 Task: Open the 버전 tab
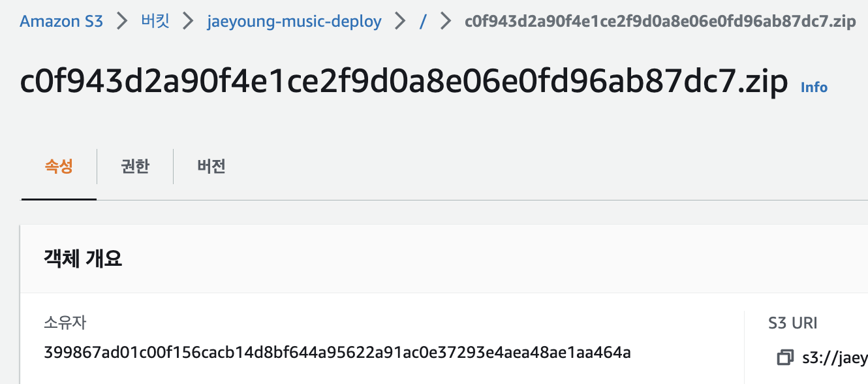pos(210,167)
